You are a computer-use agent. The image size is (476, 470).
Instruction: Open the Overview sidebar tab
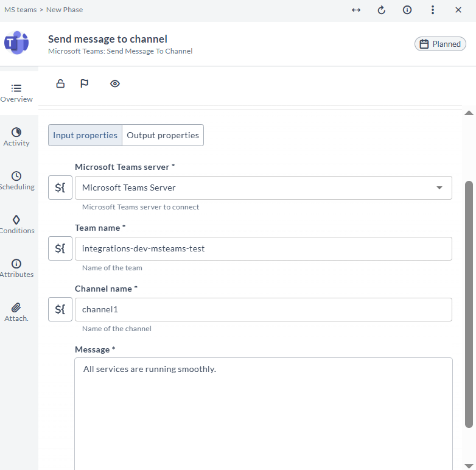pyautogui.click(x=16, y=94)
